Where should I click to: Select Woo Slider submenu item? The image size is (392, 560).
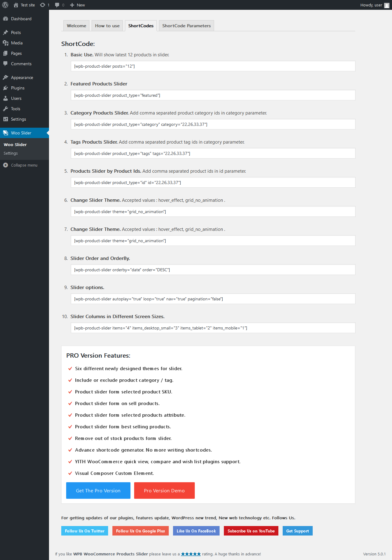click(15, 145)
